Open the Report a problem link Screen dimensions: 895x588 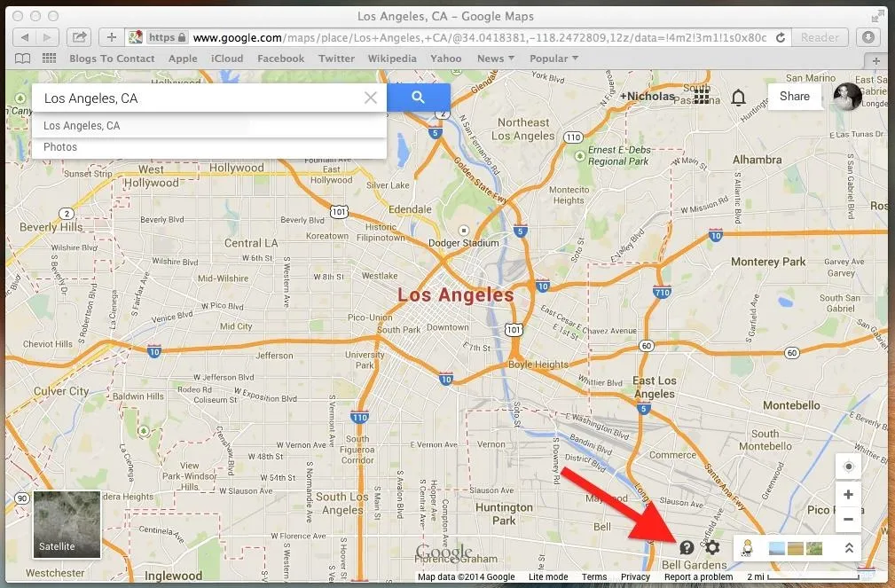tap(699, 576)
